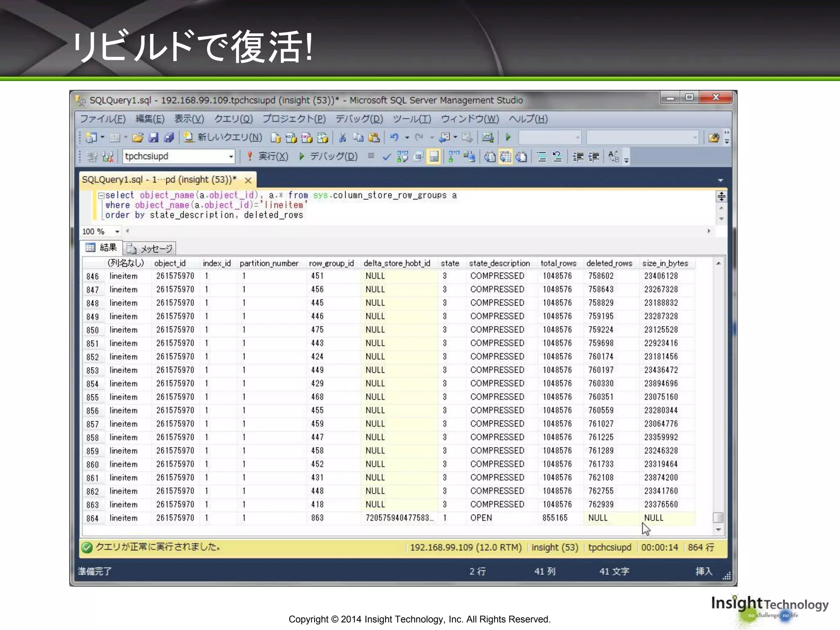Open the Solution Configurations combo box
Image resolution: width=840 pixels, height=630 pixels.
click(x=550, y=138)
